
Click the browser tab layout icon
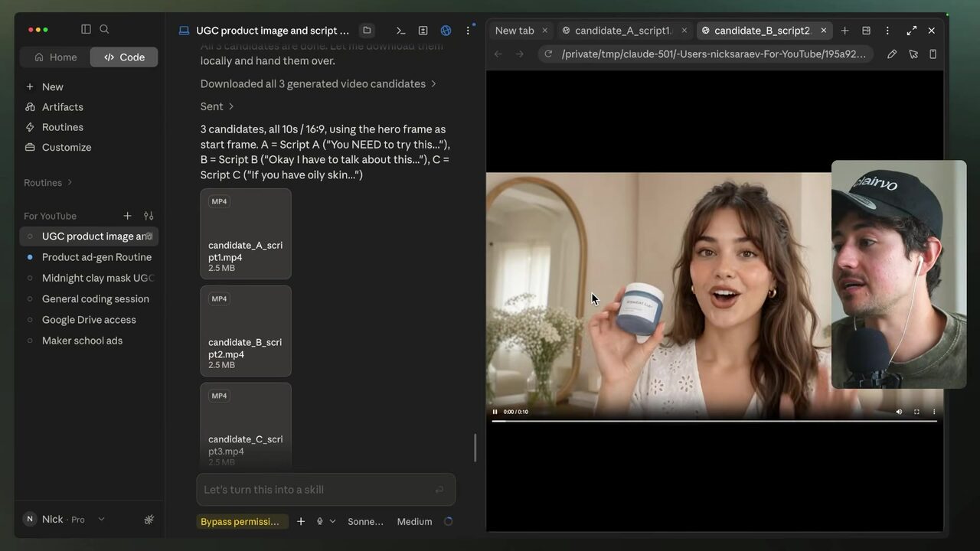tap(866, 31)
